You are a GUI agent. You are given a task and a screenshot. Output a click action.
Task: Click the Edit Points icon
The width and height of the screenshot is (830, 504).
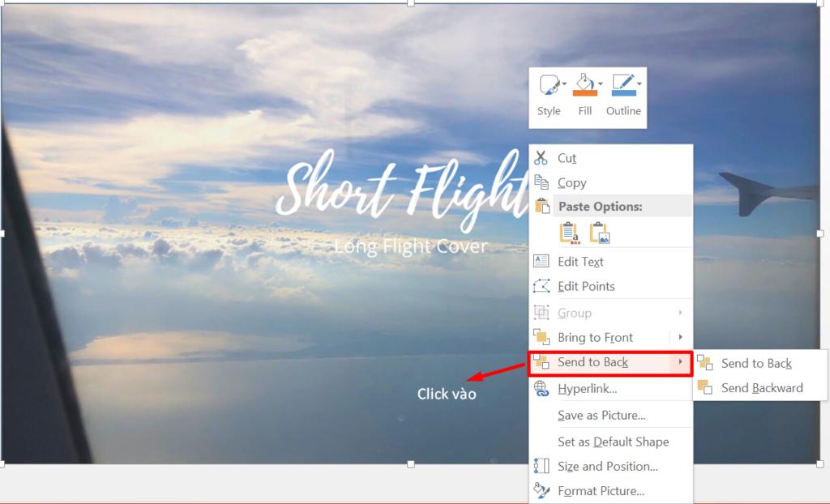click(543, 286)
